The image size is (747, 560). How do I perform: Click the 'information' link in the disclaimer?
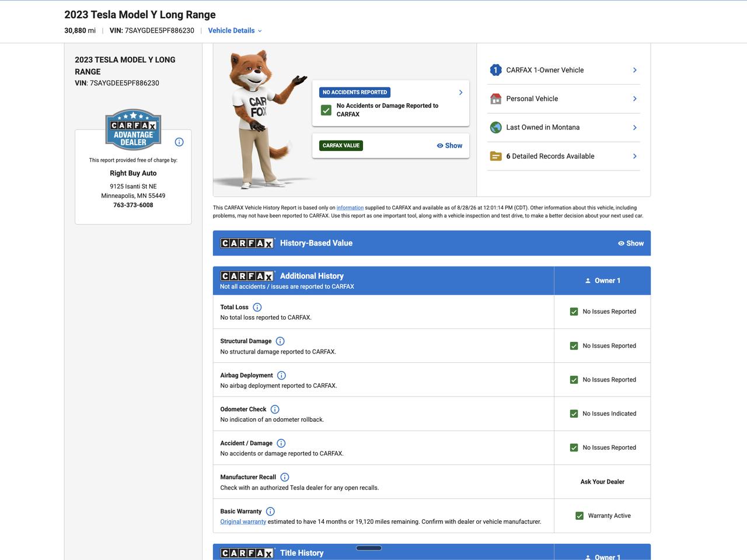(x=350, y=208)
